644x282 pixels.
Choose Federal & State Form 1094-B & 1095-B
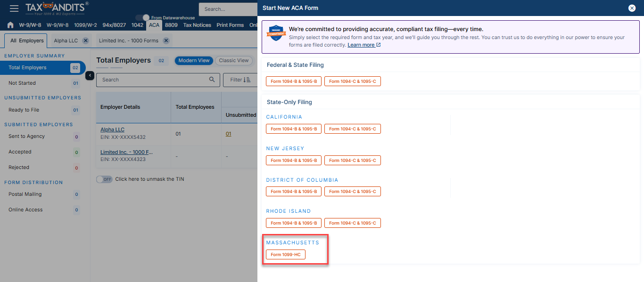click(x=294, y=81)
